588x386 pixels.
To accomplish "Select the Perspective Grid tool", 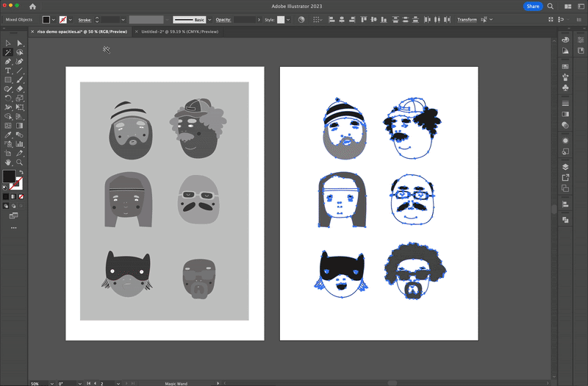I will click(20, 117).
